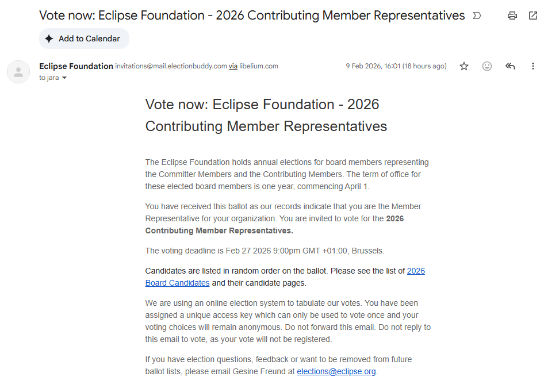The height and width of the screenshot is (392, 544).
Task: Open the 2026 Board Candidates link
Action: click(177, 283)
